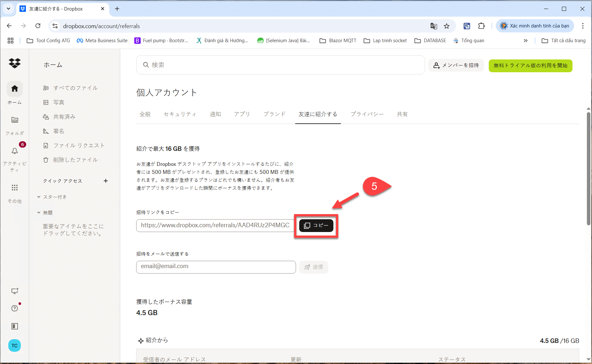Open 共有済み in sidebar
Screen dimensions: 592x364
click(x=59, y=117)
